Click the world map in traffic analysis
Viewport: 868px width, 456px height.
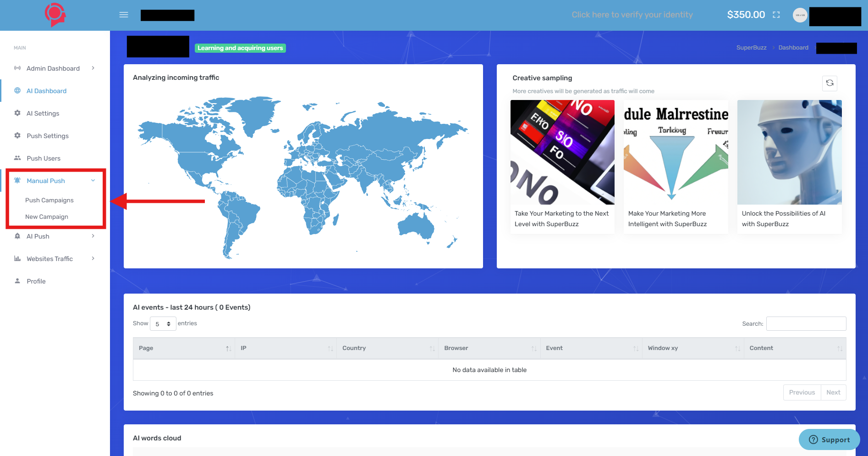pyautogui.click(x=303, y=177)
